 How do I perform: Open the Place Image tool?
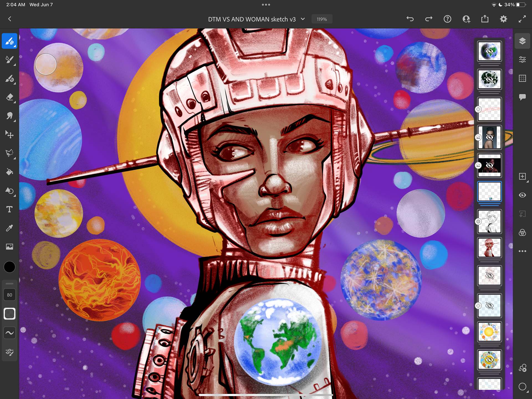(9, 246)
